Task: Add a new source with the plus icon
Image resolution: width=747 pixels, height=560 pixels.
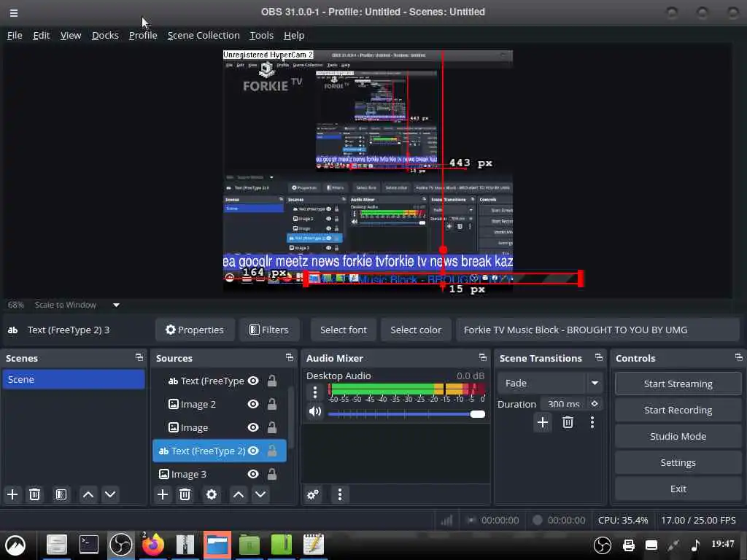Action: tap(163, 494)
